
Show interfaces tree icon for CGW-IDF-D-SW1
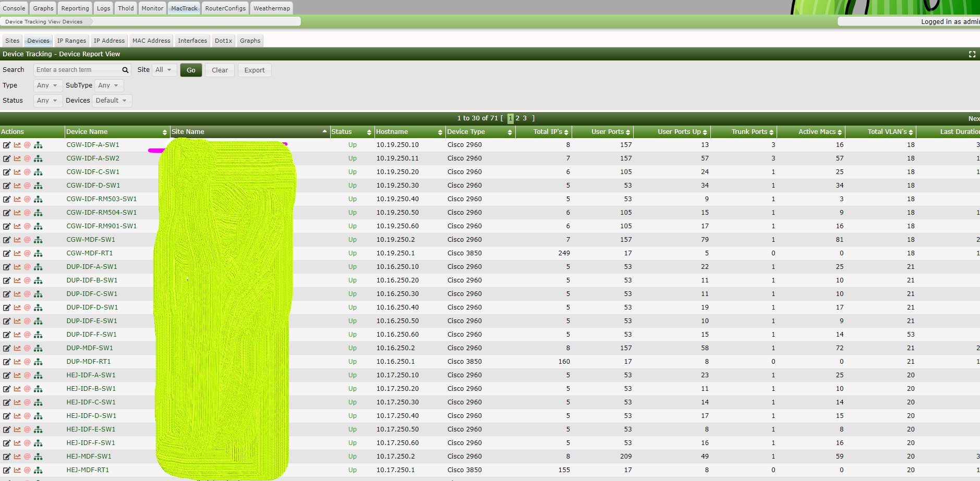[38, 186]
